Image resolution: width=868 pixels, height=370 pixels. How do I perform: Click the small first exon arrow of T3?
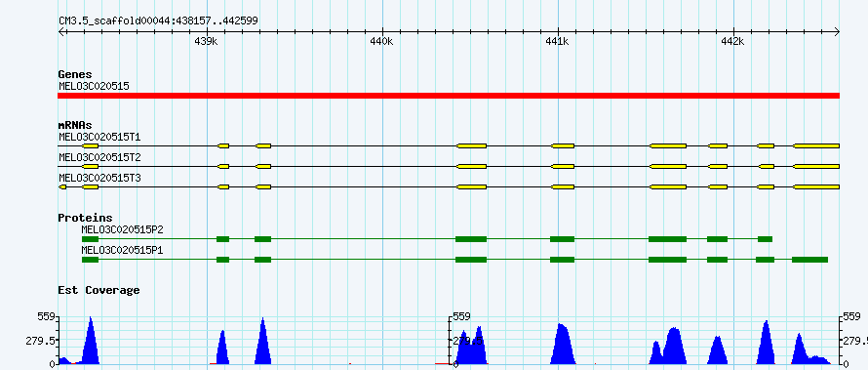(62, 187)
